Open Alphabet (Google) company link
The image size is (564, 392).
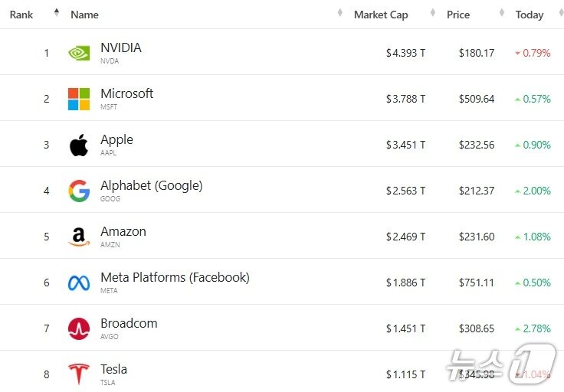[151, 185]
